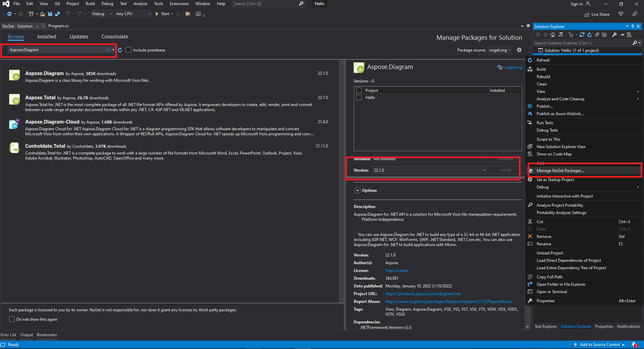Open NuGet package source settings gear
The image size is (644, 349).
coord(519,49)
